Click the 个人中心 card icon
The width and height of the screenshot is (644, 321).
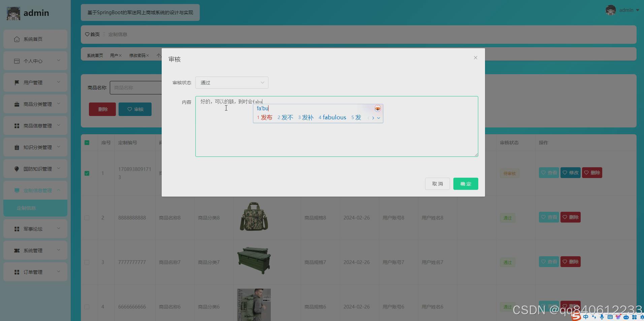click(x=17, y=61)
